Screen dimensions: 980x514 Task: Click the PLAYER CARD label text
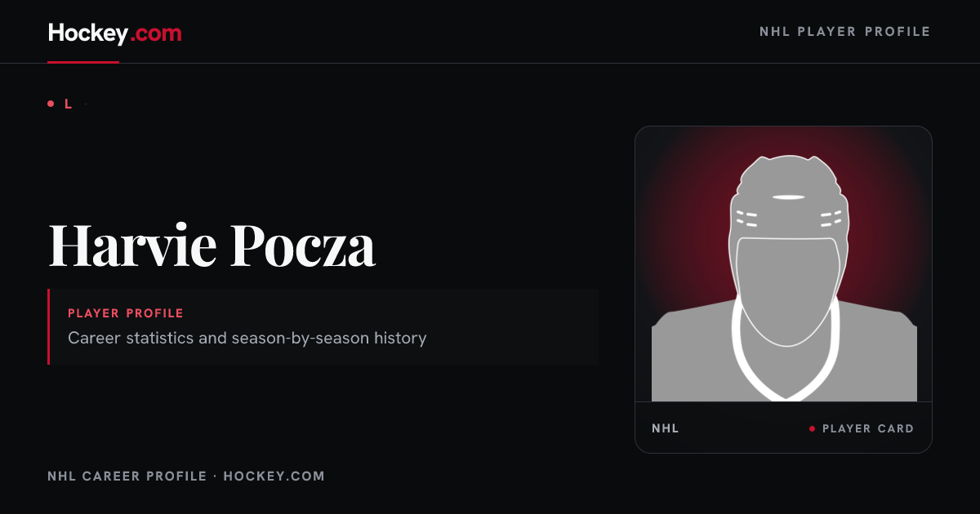click(868, 428)
